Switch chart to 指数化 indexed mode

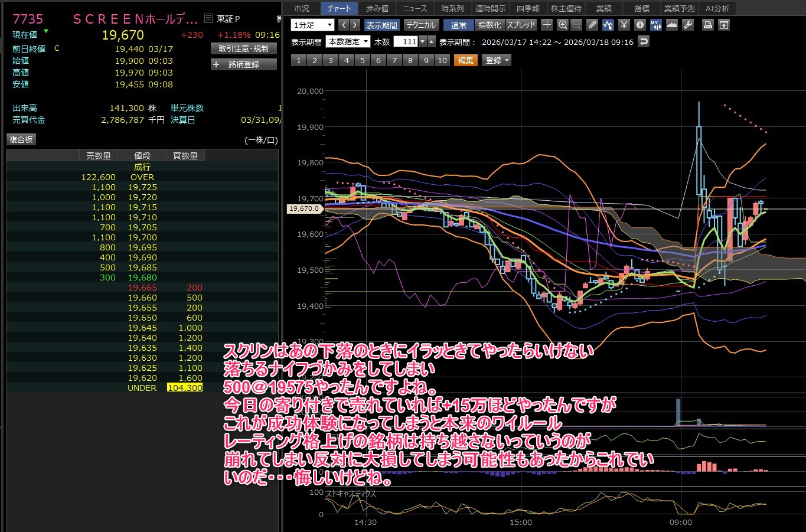click(x=490, y=25)
